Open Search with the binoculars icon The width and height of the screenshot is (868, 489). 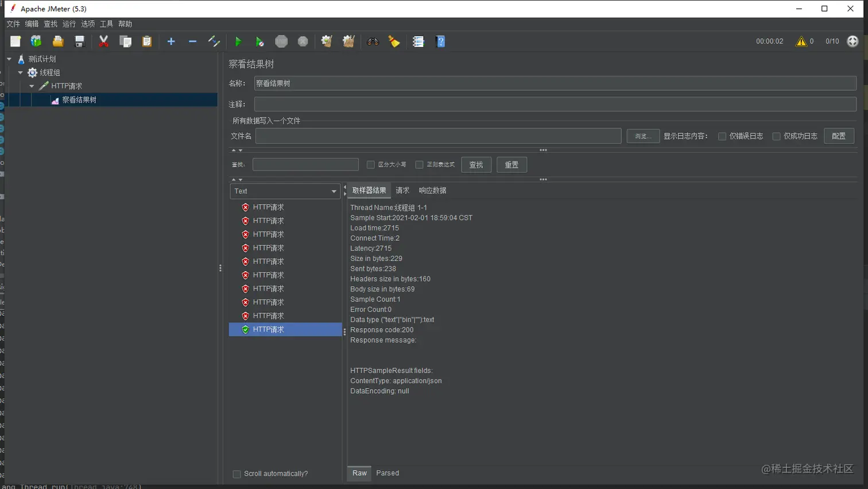click(x=373, y=41)
